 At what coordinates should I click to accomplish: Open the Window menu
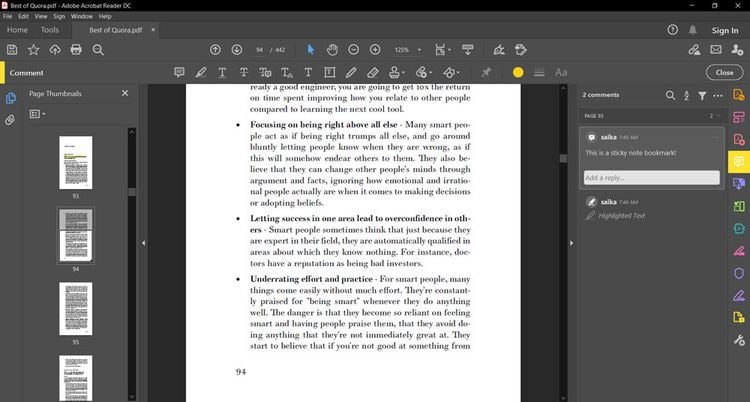(x=81, y=16)
